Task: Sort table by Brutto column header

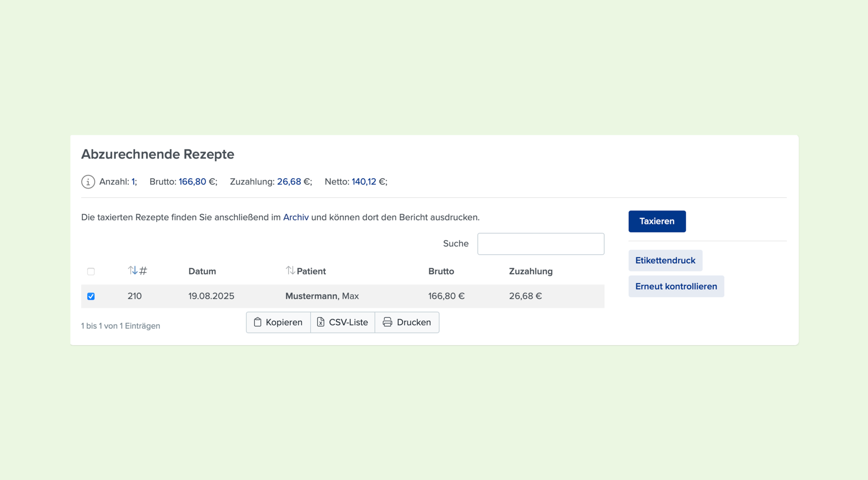Action: (441, 271)
